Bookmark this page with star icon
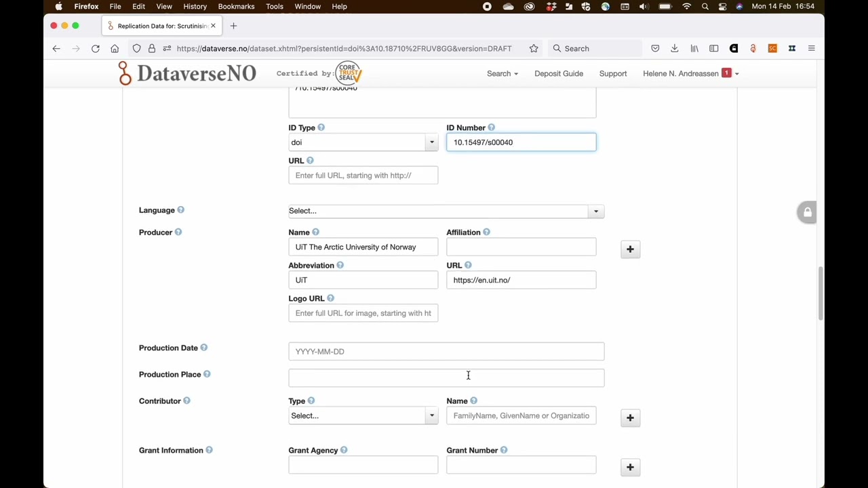 pyautogui.click(x=534, y=48)
